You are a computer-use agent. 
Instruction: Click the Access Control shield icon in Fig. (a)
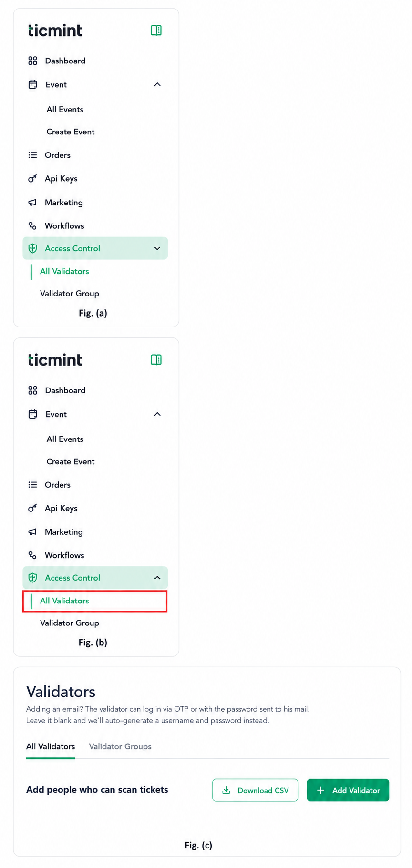click(32, 248)
